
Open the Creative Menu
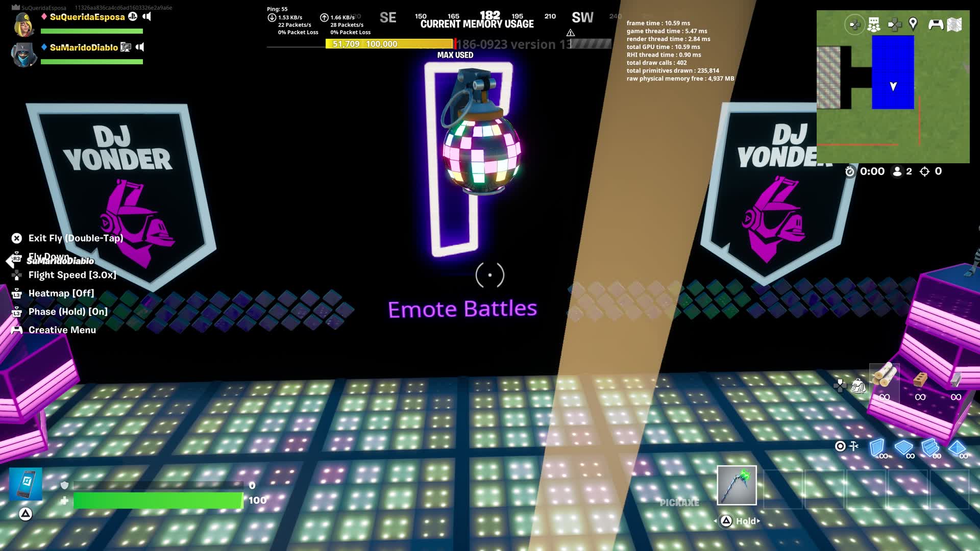pyautogui.click(x=62, y=330)
